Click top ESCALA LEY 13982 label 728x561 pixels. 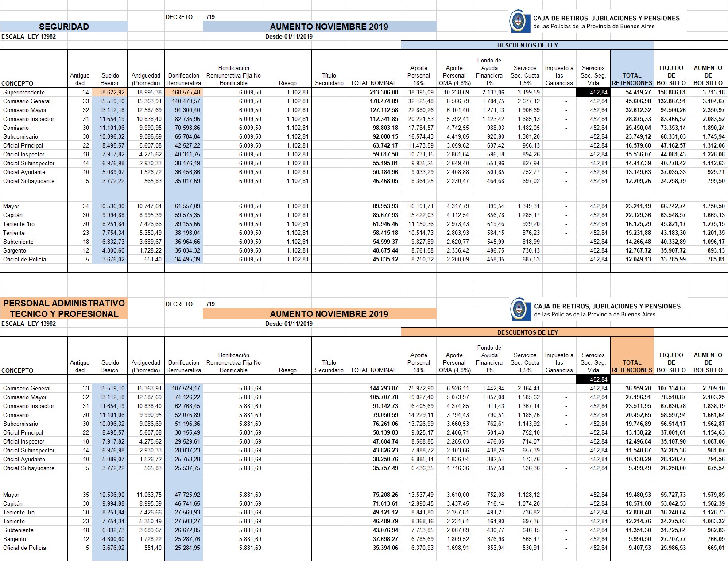click(29, 36)
